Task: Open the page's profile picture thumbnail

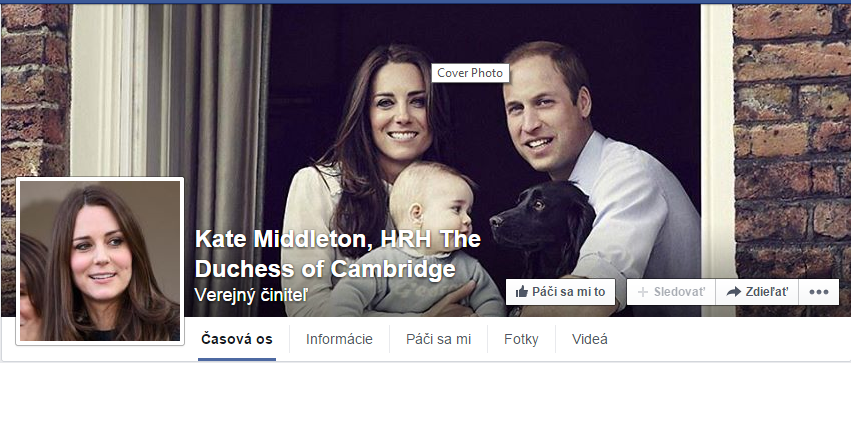Action: [100, 261]
